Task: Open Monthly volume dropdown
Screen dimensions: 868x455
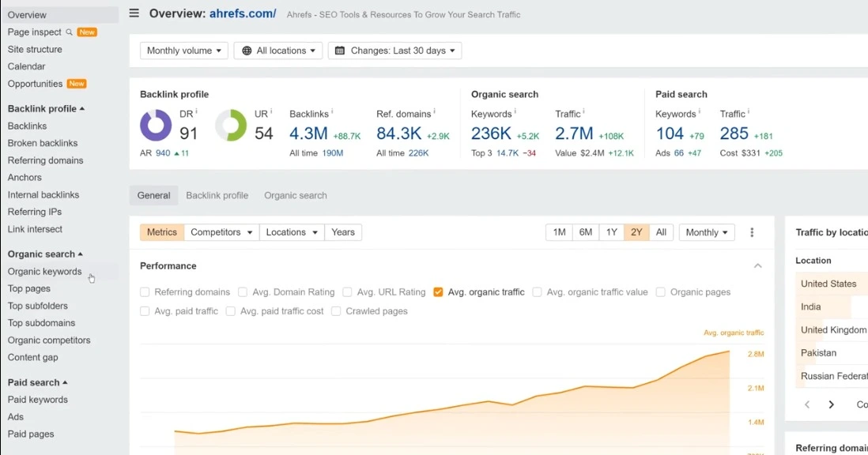Action: pyautogui.click(x=183, y=51)
